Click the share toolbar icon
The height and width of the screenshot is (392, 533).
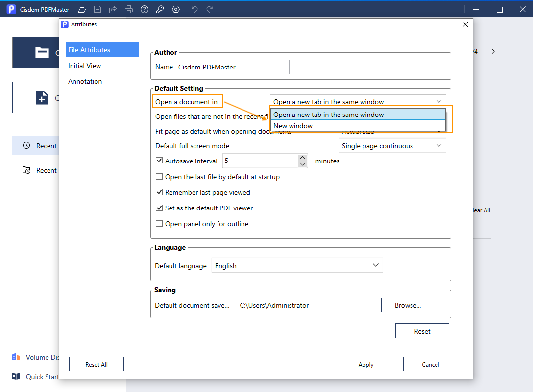113,9
